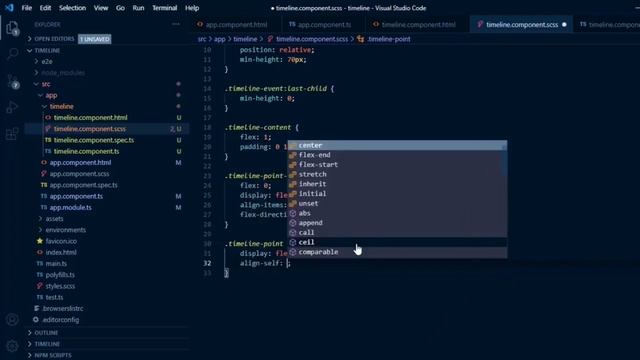This screenshot has height=360, width=640.
Task: Click the .editorconfig gear file icon
Action: pyautogui.click(x=36, y=320)
